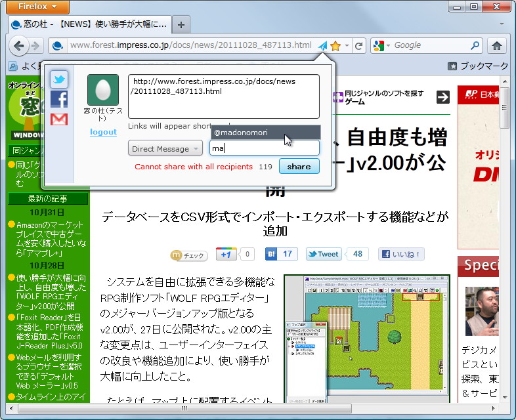Screen dimensions: 516x420
Task: Click the Google +1 button
Action: [x=226, y=254]
